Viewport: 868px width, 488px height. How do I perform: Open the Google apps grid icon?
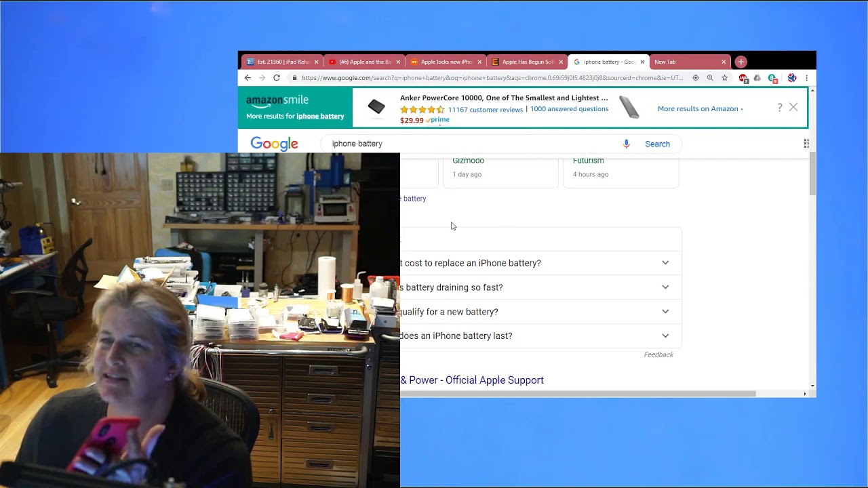point(806,143)
